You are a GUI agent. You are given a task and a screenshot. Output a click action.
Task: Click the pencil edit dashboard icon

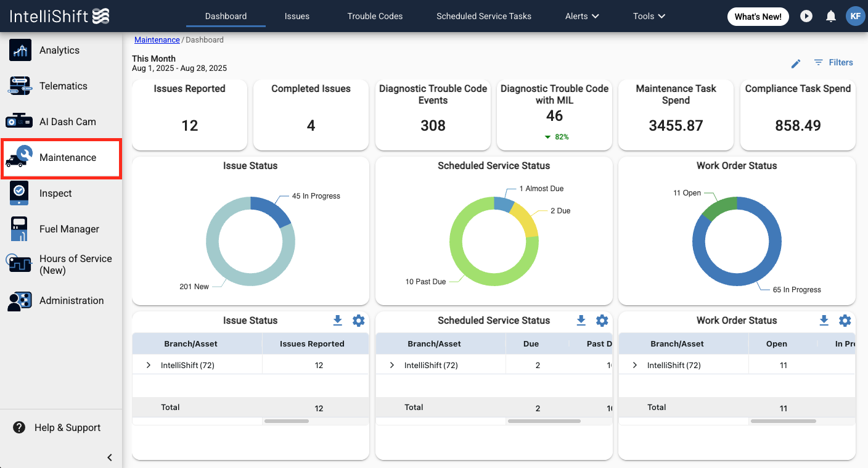[796, 64]
